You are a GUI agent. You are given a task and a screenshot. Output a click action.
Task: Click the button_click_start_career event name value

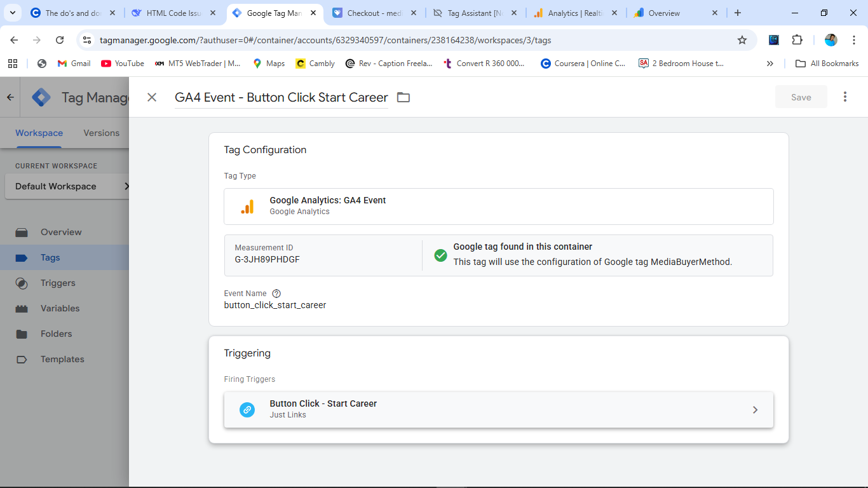coord(275,305)
